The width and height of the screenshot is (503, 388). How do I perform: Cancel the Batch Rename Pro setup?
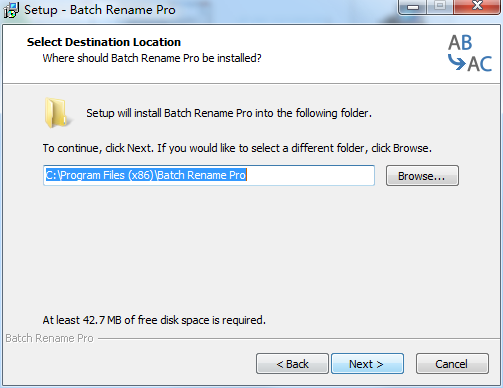(452, 364)
